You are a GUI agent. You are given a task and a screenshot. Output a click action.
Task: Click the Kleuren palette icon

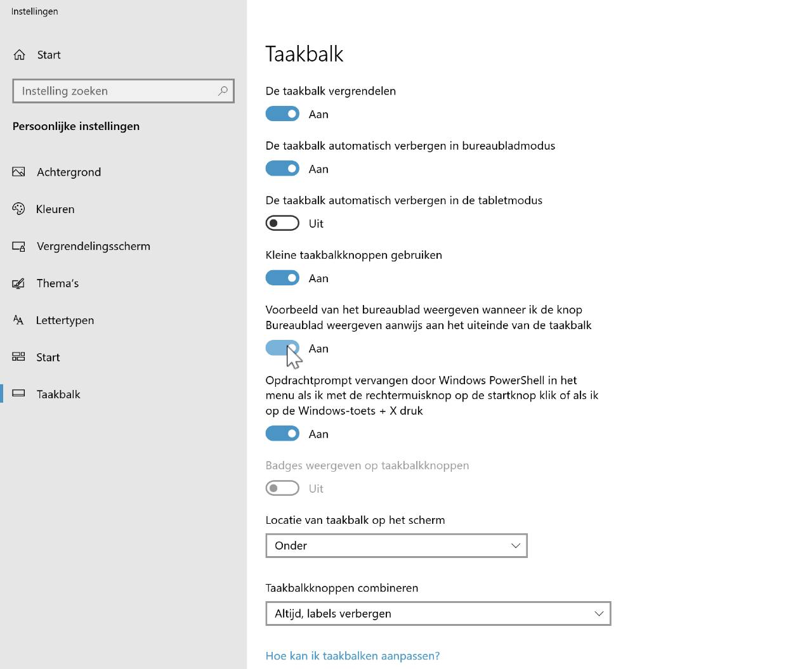tap(19, 209)
